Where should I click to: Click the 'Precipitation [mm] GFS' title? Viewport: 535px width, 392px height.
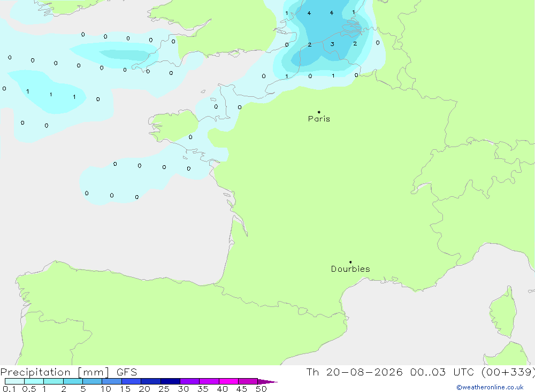[68, 372]
